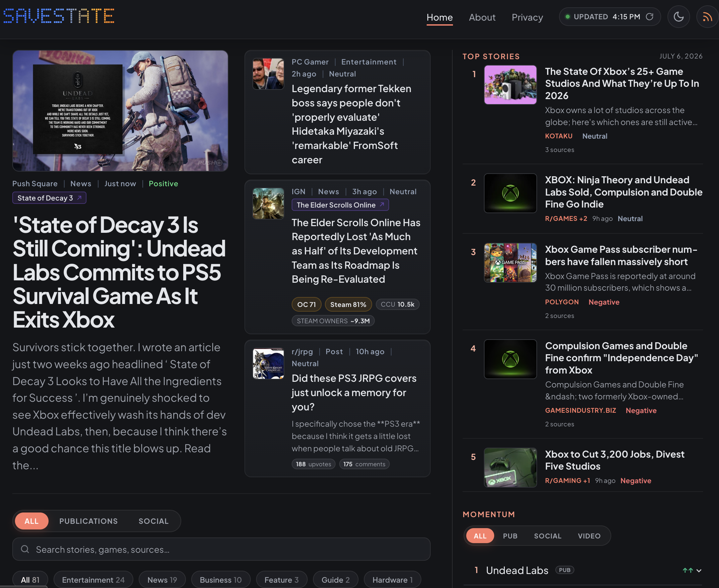This screenshot has height=588, width=719.
Task: Click the PC Gamer source label
Action: 310,62
